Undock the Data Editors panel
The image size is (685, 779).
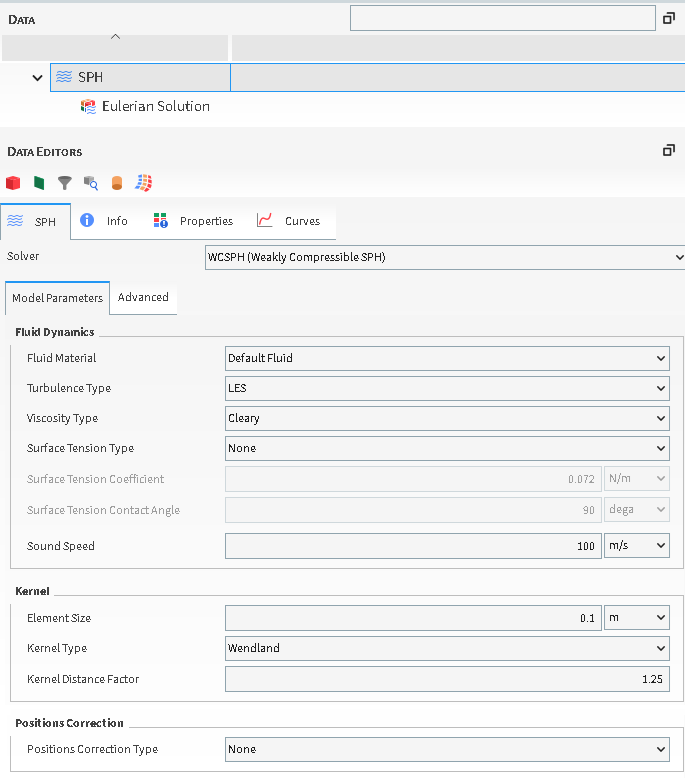[x=669, y=151]
